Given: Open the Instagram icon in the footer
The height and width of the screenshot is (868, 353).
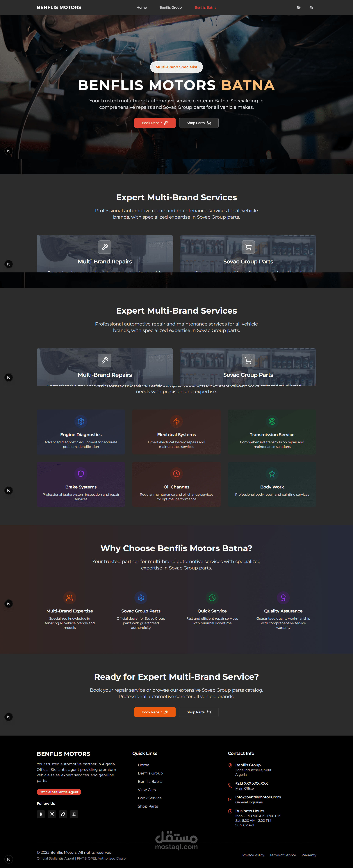Looking at the screenshot, I should point(52,814).
